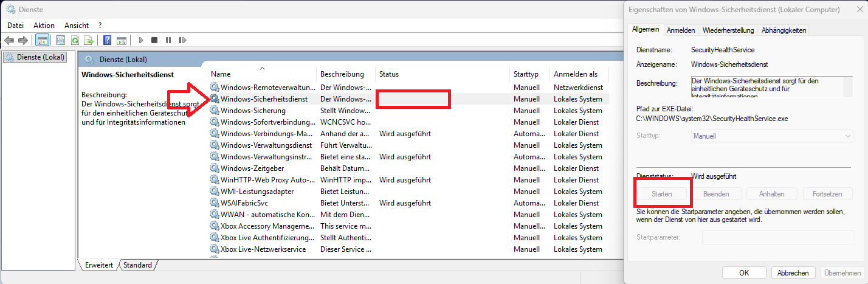Click the SecurityHealthService.exe path text
The image size is (868, 284).
pyautogui.click(x=712, y=119)
